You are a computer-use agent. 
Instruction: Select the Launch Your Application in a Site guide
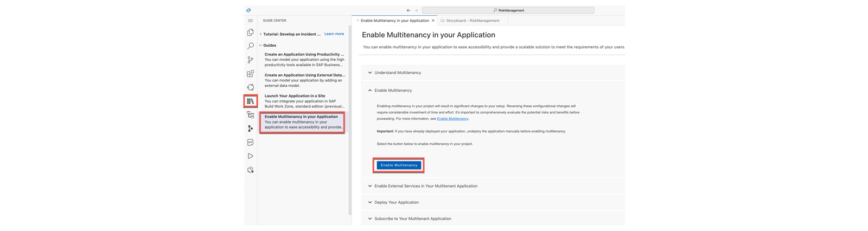304,101
